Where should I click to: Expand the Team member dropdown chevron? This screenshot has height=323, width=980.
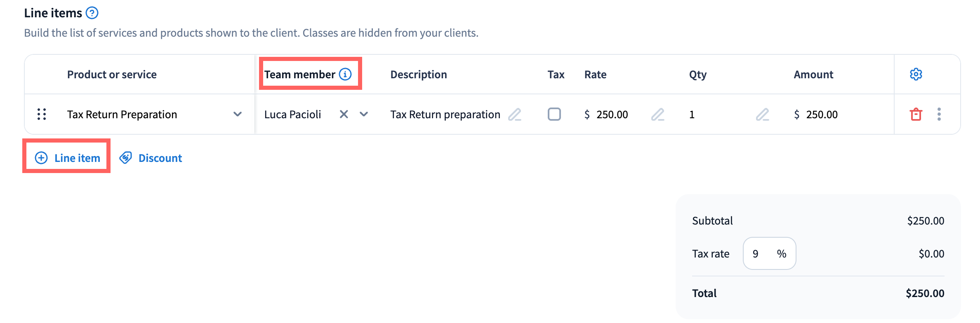pyautogui.click(x=364, y=114)
